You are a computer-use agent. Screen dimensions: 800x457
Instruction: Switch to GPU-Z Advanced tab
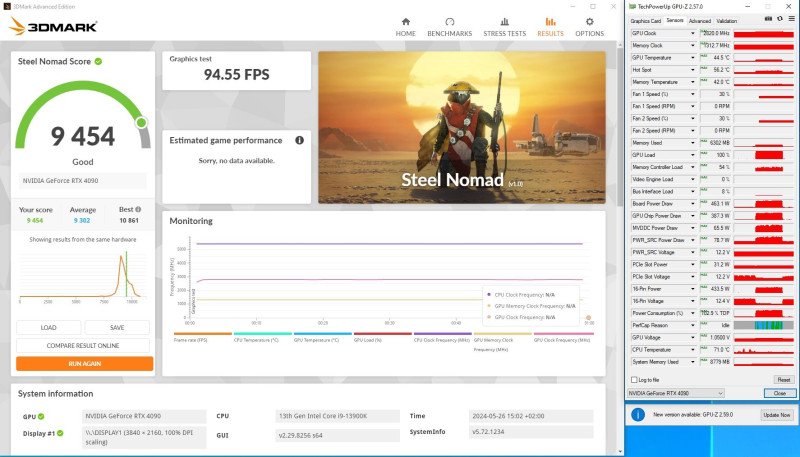(699, 21)
